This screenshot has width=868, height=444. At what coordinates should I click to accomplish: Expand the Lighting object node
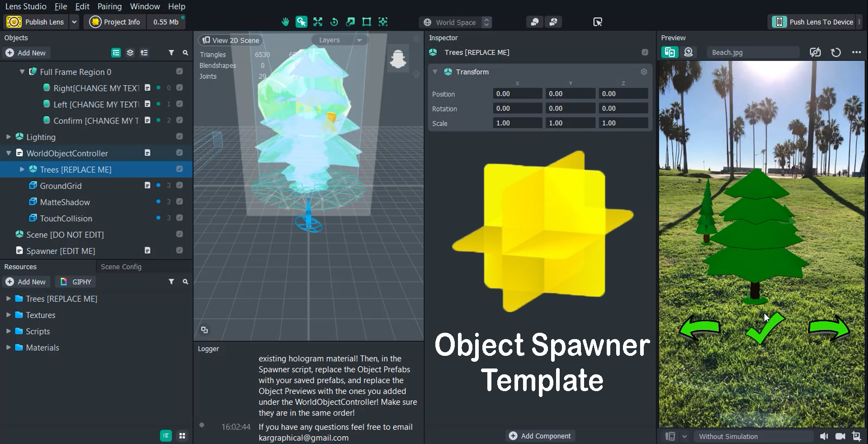click(9, 137)
